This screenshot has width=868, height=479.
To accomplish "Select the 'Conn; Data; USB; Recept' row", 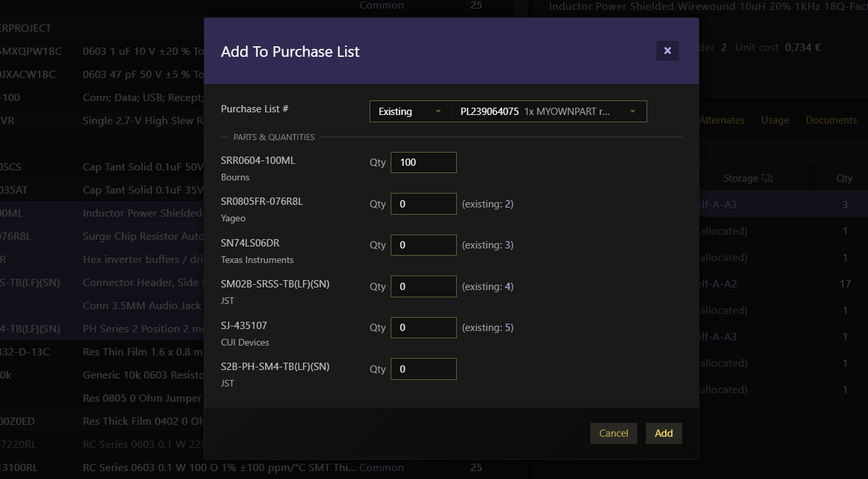I will 102,97.
